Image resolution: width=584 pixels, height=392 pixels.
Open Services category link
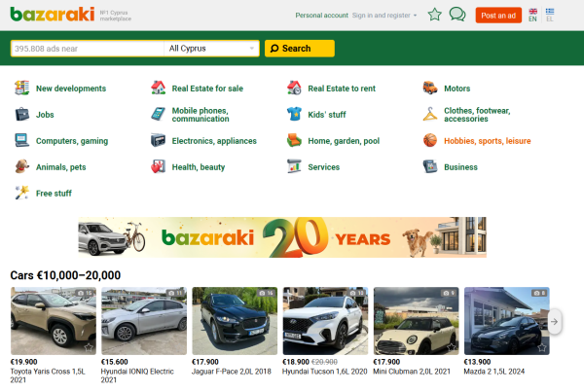coord(324,167)
